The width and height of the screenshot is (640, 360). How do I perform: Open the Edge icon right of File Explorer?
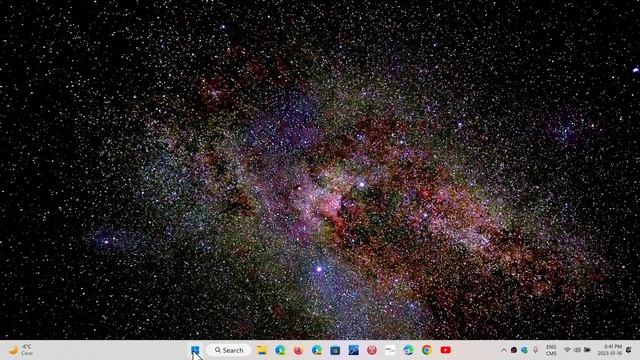[x=280, y=350]
